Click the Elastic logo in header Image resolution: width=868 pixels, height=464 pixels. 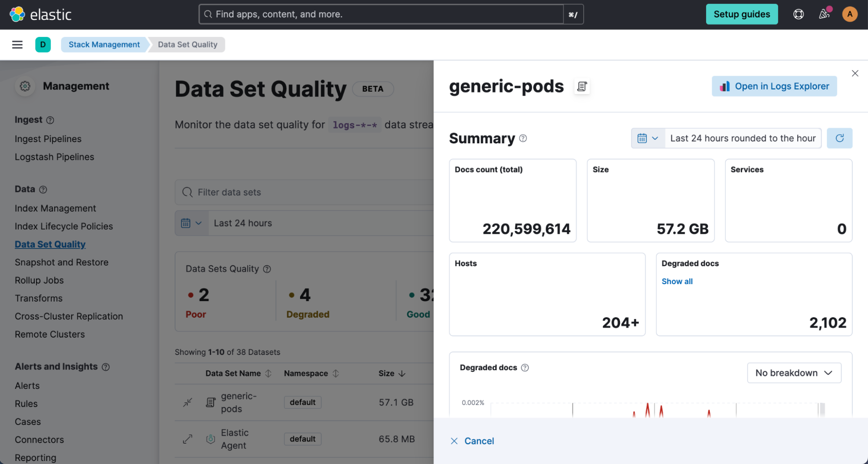(40, 14)
